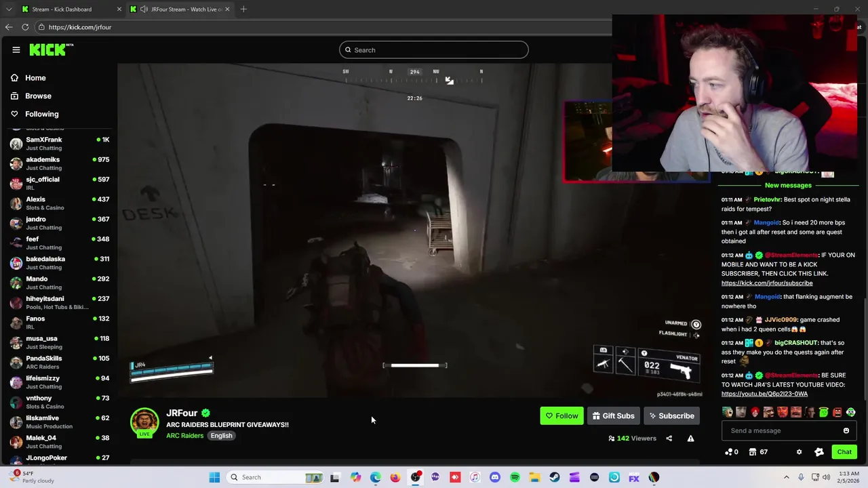
Task: Open Windows Start menu
Action: 214,477
